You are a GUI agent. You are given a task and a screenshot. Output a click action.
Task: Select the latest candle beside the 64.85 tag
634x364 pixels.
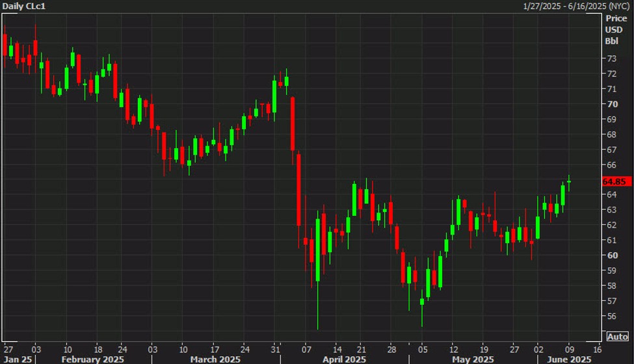point(569,181)
